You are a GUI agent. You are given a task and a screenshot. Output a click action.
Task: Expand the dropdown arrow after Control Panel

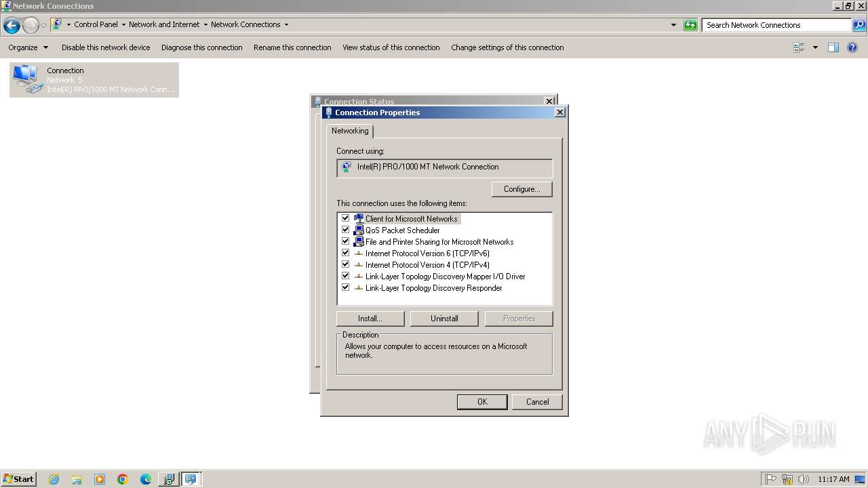(123, 24)
